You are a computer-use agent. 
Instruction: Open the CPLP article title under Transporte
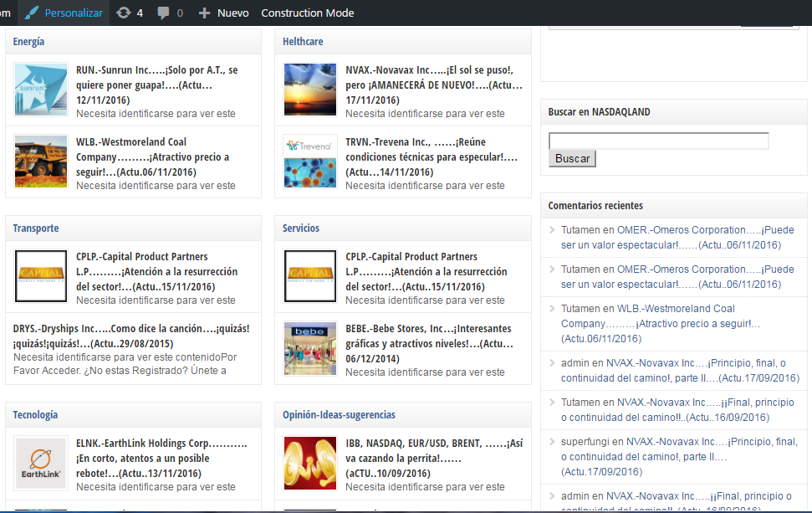coord(157,271)
